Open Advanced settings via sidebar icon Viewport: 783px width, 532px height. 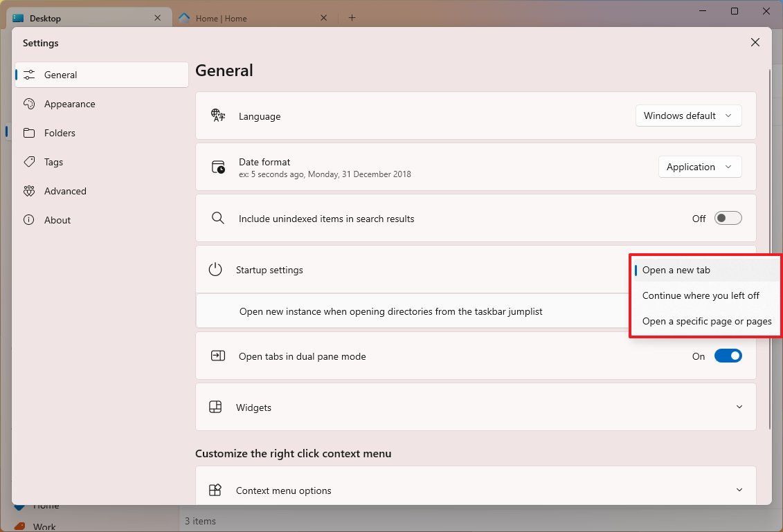28,191
